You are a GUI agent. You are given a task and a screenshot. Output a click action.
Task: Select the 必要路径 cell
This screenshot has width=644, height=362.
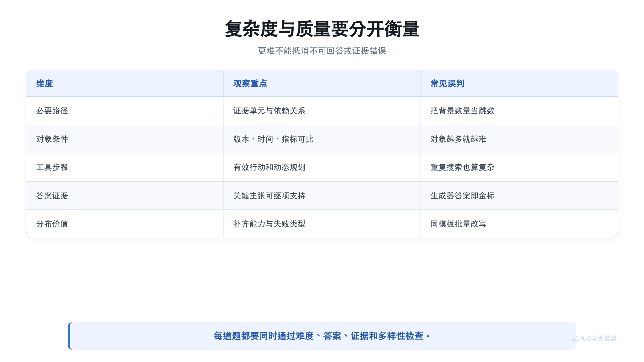click(x=125, y=111)
